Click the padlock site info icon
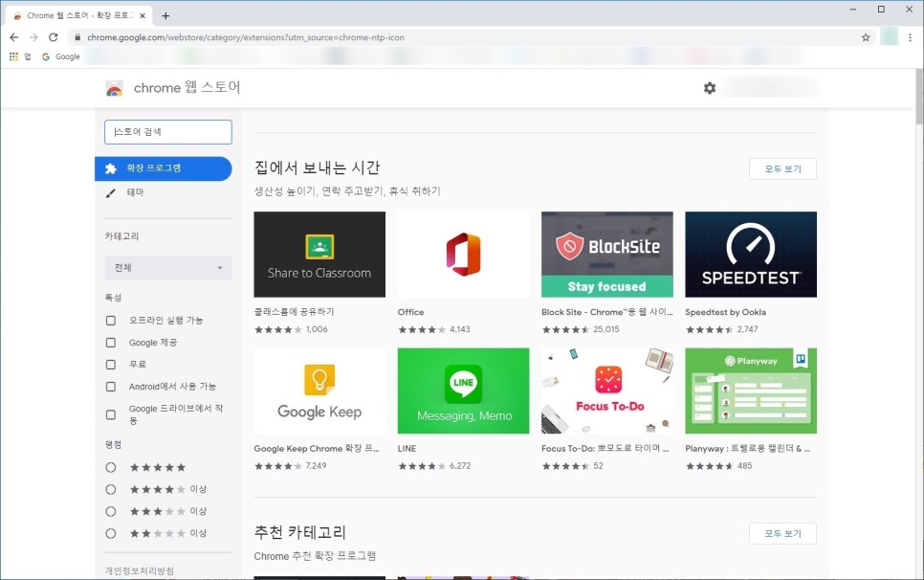This screenshot has width=924, height=580. coord(77,37)
